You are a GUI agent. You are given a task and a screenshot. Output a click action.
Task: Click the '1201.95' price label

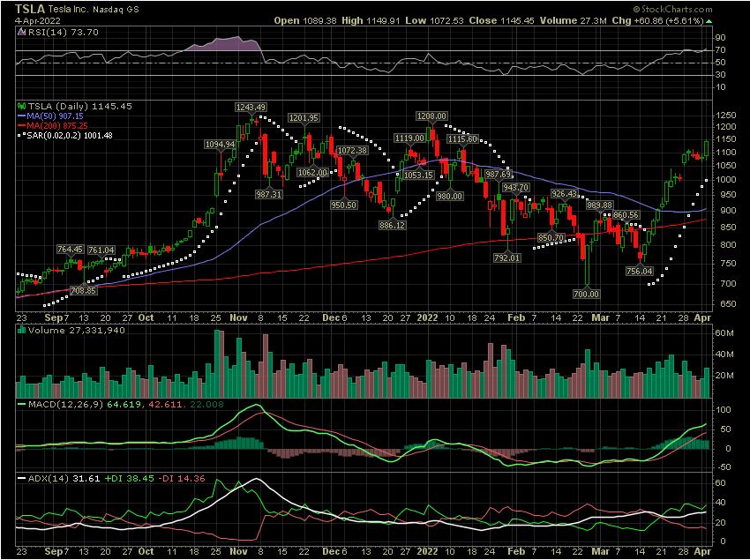304,117
